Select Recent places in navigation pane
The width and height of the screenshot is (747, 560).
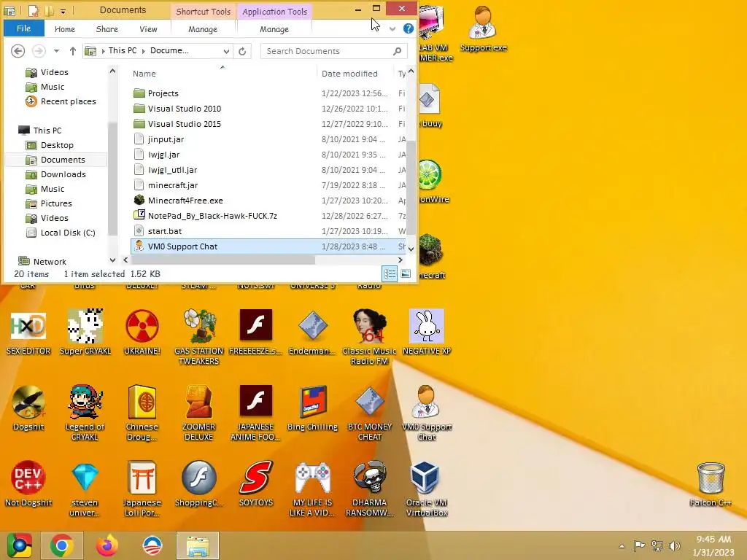[68, 101]
